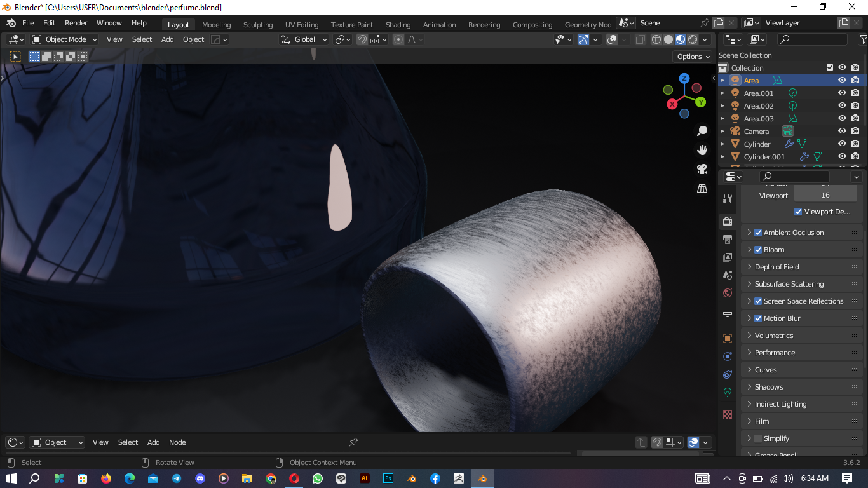Open the Node menu in shader editor
Image resolution: width=868 pixels, height=488 pixels.
tap(177, 442)
